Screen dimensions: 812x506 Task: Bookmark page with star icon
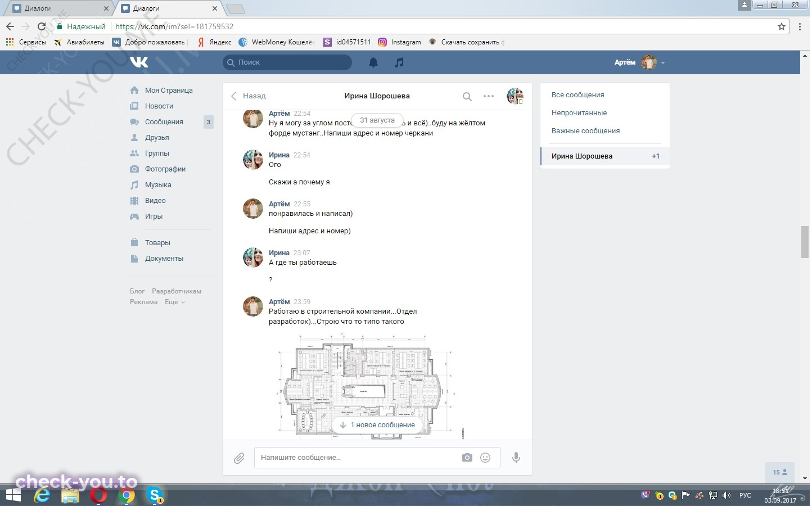click(x=781, y=26)
